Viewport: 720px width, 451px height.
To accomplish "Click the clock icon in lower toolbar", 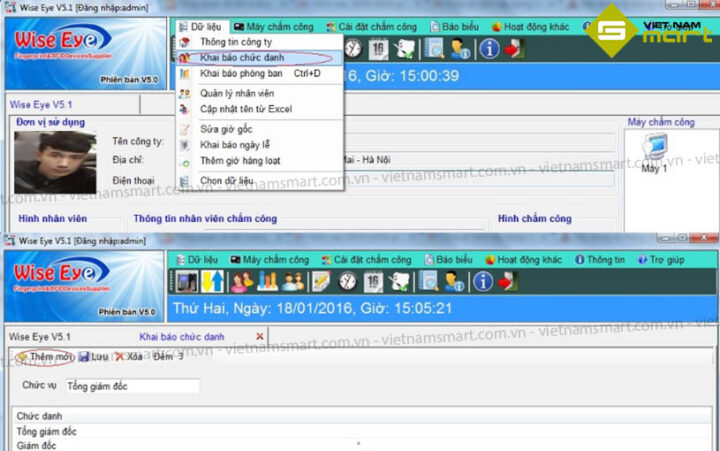I will coord(347,282).
